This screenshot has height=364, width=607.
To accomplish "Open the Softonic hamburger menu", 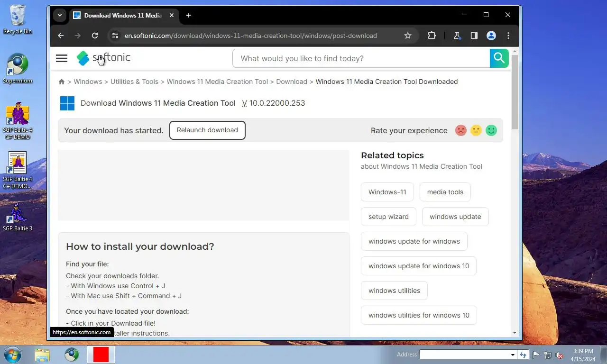I will 62,58.
